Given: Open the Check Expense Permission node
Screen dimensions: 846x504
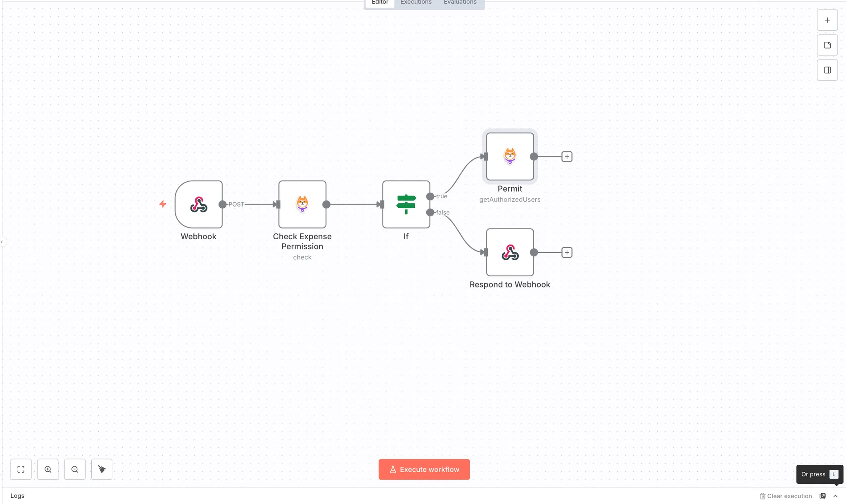Looking at the screenshot, I should [302, 204].
